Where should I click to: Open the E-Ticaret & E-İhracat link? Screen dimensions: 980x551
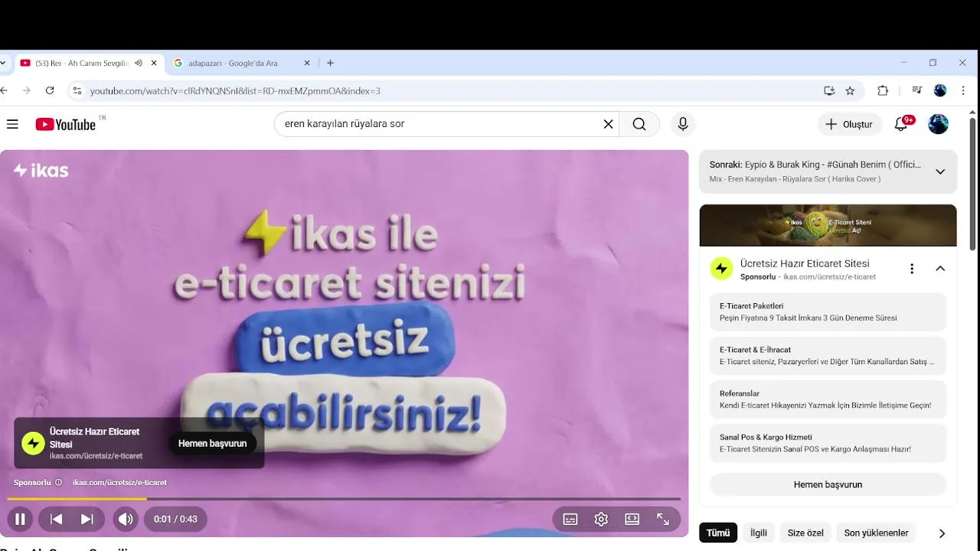[828, 356]
